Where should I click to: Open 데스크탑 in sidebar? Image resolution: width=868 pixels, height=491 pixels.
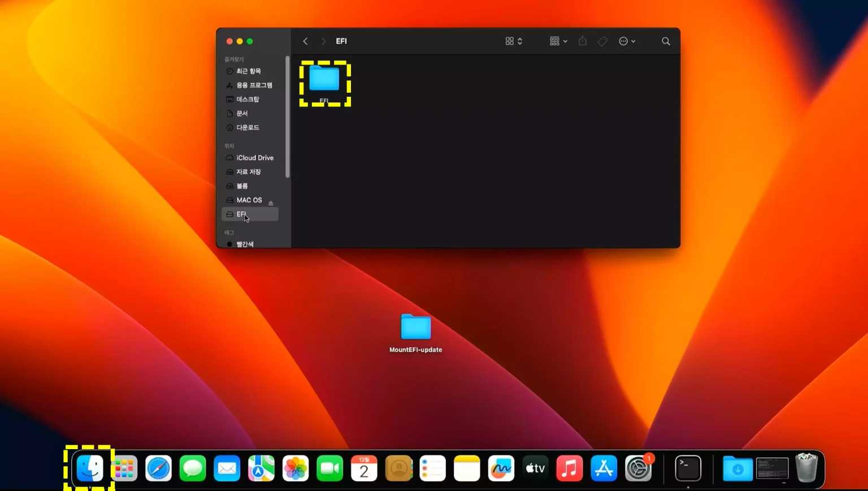coord(249,100)
